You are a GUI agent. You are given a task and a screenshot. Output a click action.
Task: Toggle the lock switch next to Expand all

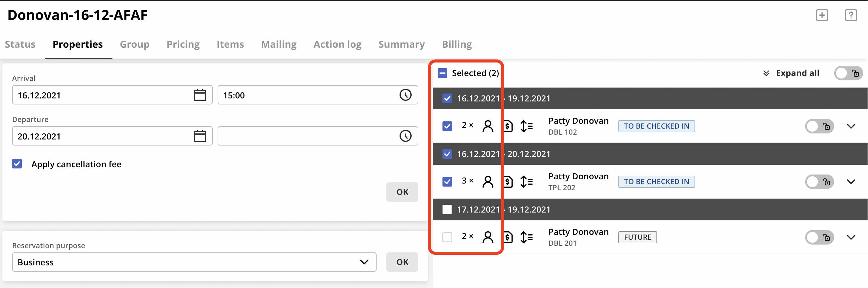tap(848, 73)
